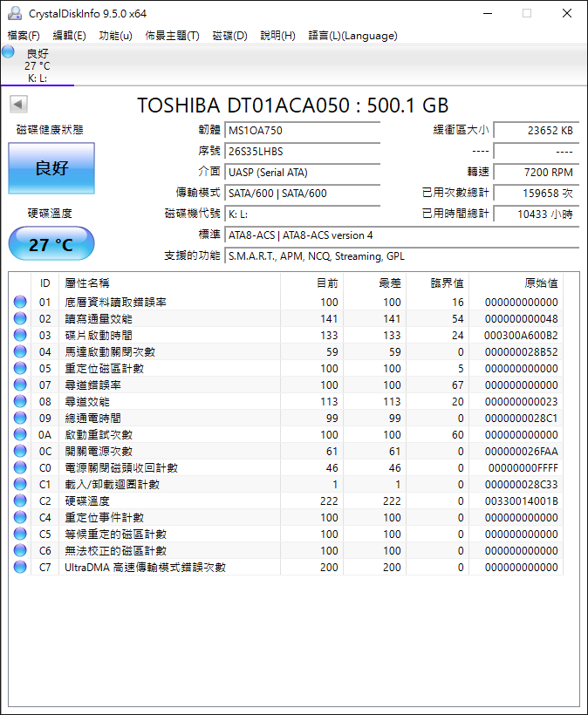Select the K: L: disk tab
Screen dimensions: 588x715
[x=38, y=65]
